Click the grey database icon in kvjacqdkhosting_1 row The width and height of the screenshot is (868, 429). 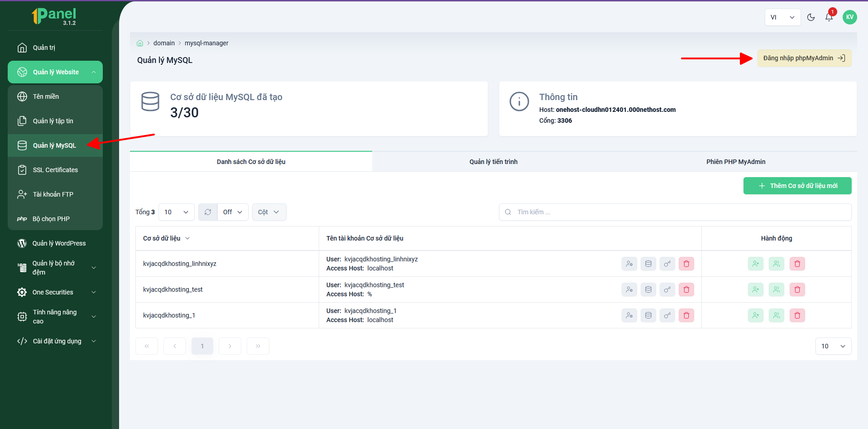tap(648, 315)
